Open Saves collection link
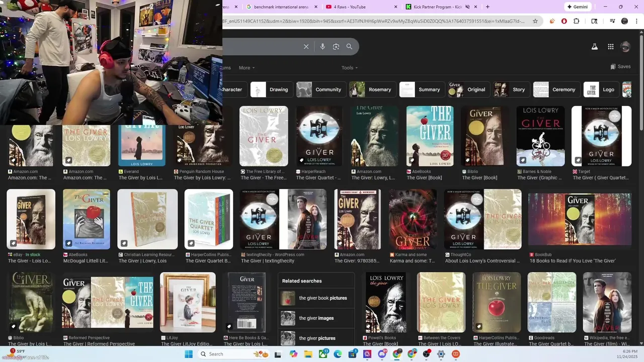The height and width of the screenshot is (362, 644). pos(620,67)
